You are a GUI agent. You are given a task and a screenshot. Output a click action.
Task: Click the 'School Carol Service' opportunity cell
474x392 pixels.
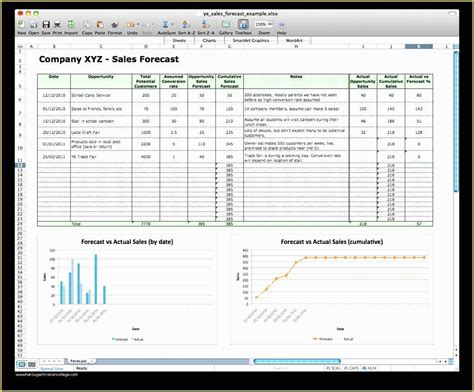pos(101,95)
